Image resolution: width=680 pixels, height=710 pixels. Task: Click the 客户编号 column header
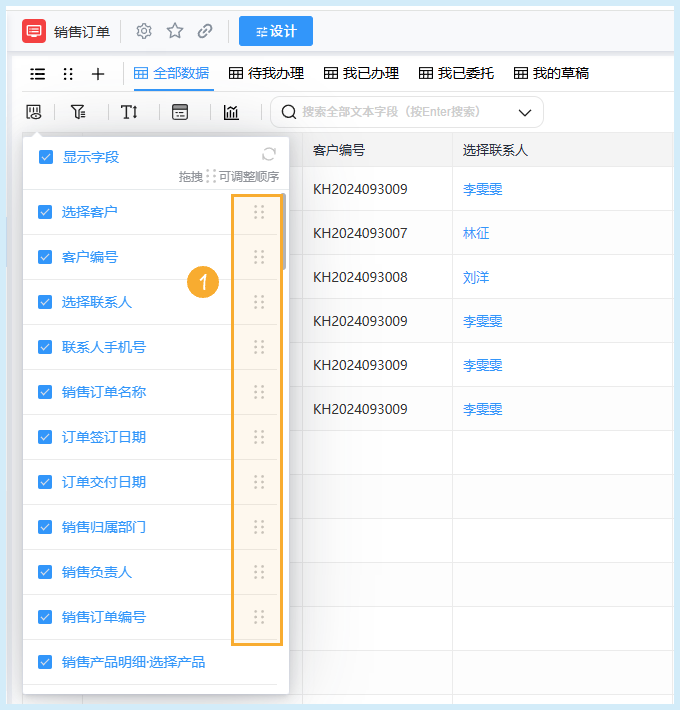(377, 150)
